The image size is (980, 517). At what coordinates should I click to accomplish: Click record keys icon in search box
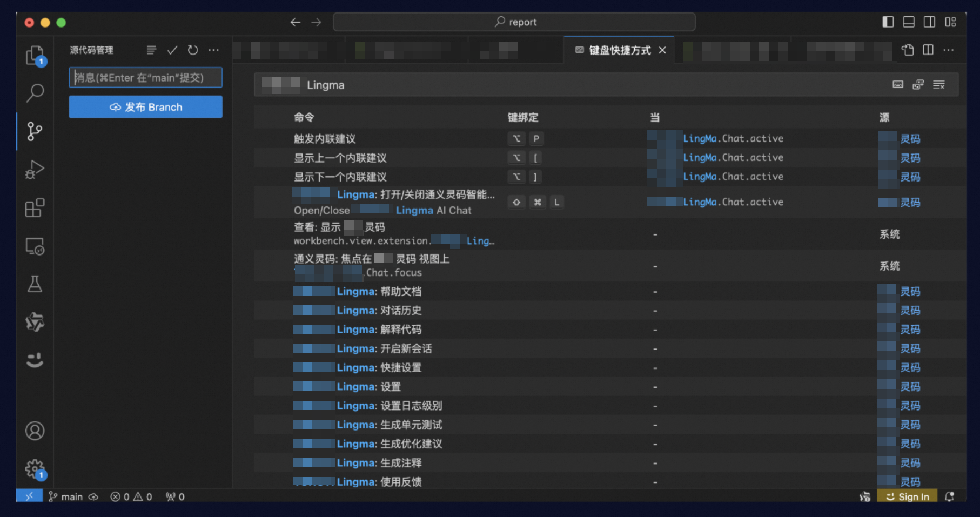click(x=898, y=84)
